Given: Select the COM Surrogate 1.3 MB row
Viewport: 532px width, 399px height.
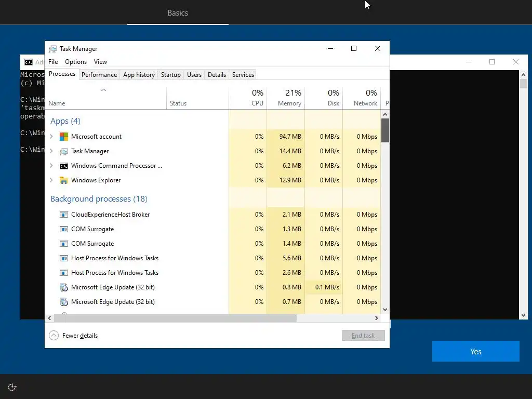Looking at the screenshot, I should point(212,229).
